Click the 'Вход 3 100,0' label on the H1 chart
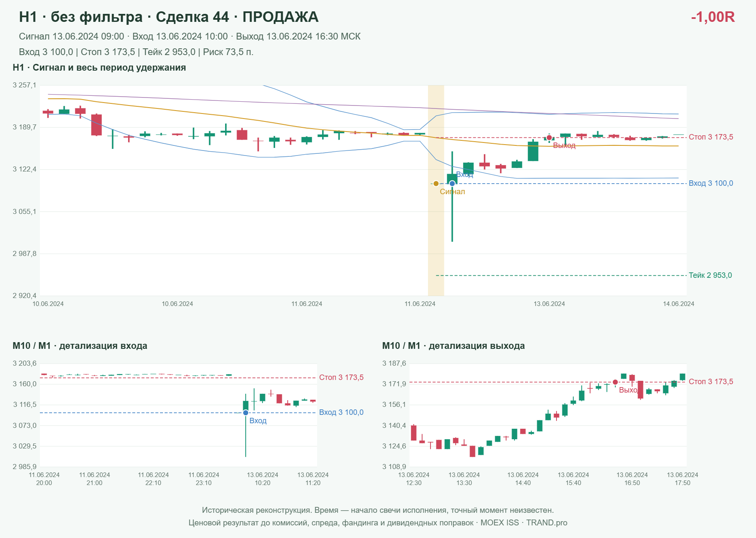The height and width of the screenshot is (538, 756). [711, 183]
